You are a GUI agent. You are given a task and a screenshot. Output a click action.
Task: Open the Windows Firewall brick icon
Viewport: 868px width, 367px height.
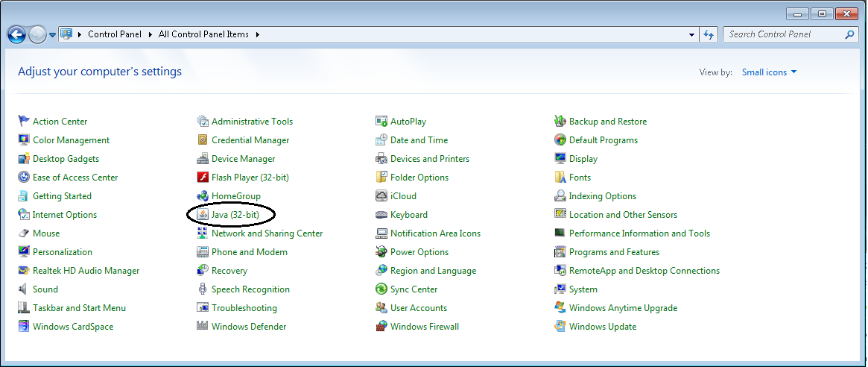[381, 327]
